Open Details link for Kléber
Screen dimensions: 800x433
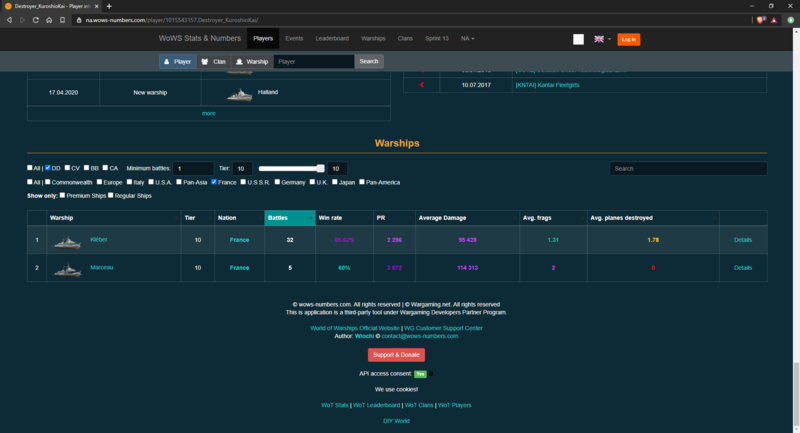click(742, 240)
